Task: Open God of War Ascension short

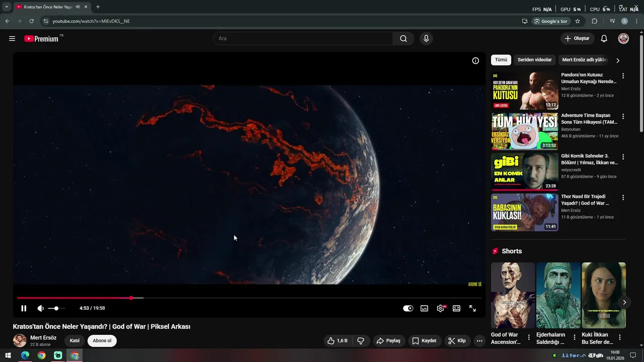Action: [x=513, y=296]
